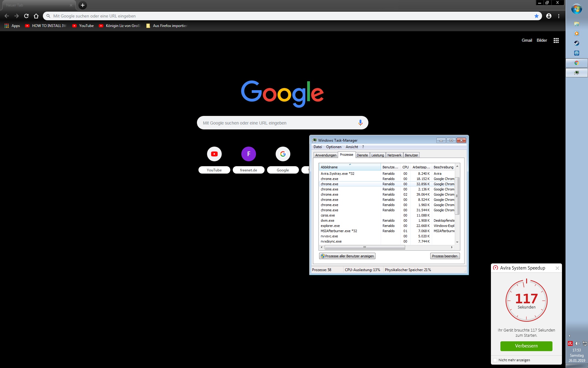Sort processes by the Abbildname column
The height and width of the screenshot is (368, 588).
[x=350, y=167]
